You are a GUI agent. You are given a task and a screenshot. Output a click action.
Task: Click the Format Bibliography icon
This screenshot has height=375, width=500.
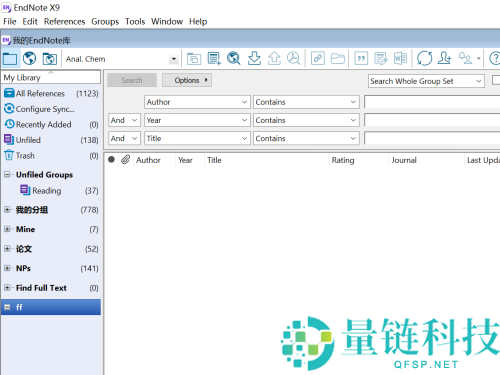point(381,59)
